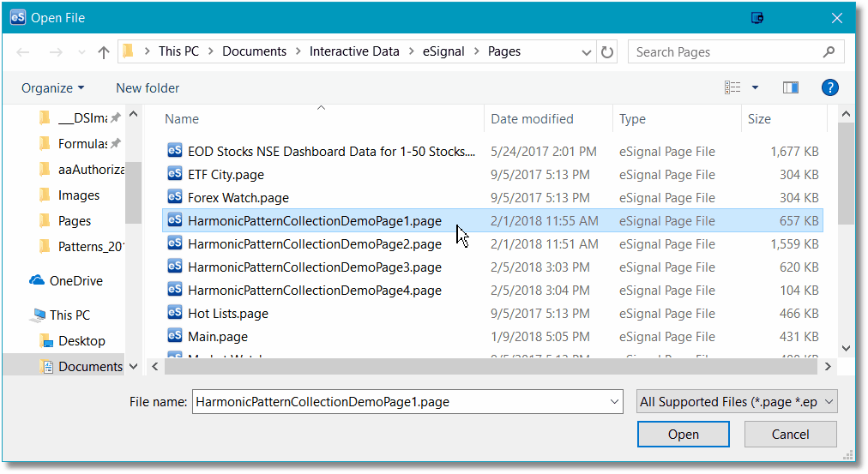
Task: Click the Main.page file name
Action: (218, 337)
